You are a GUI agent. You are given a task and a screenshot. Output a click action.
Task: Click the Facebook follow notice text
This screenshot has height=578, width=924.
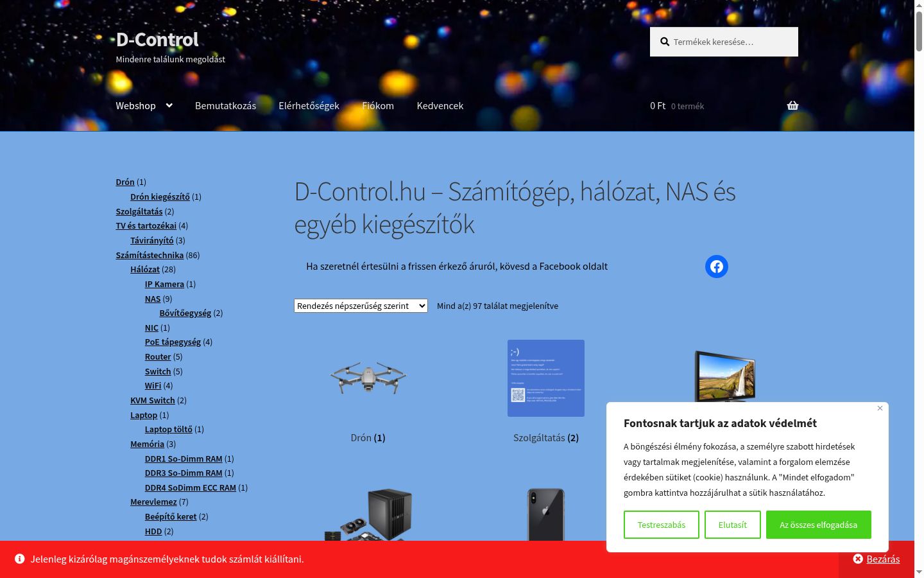[457, 267]
